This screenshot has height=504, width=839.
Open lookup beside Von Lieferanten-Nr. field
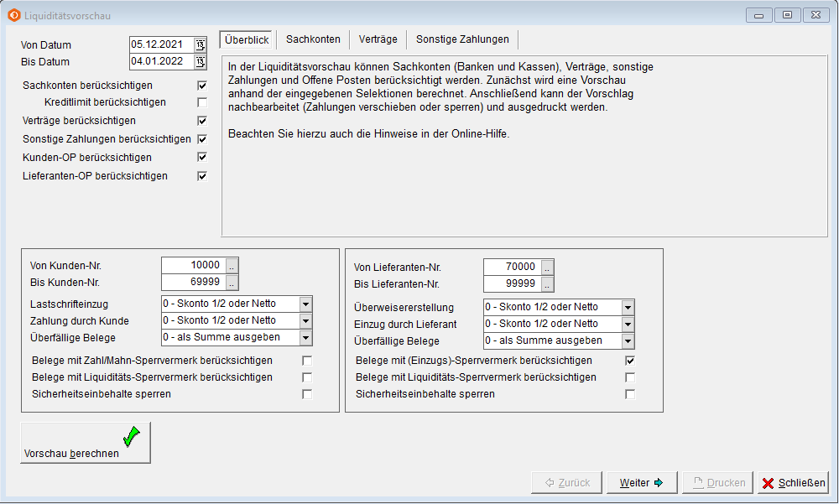click(547, 267)
